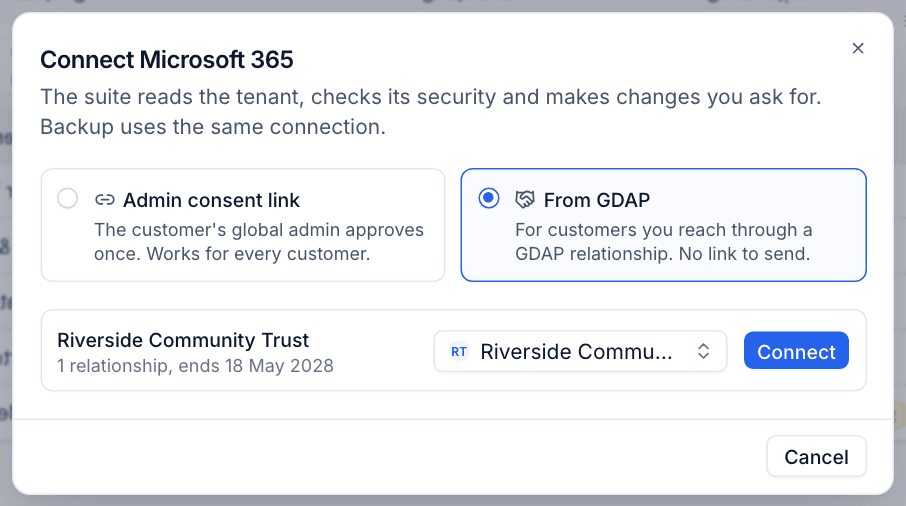Close the Connect Microsoft 365 dialog
906x506 pixels.
[x=857, y=48]
